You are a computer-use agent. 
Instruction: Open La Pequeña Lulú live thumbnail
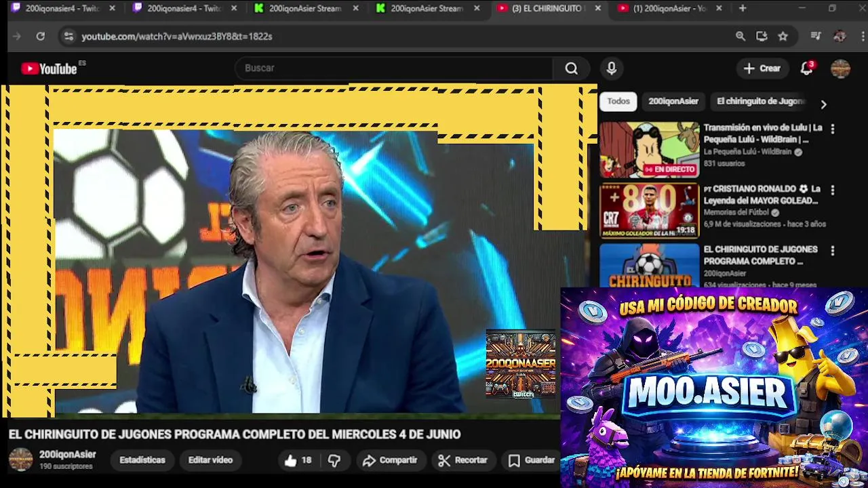649,150
